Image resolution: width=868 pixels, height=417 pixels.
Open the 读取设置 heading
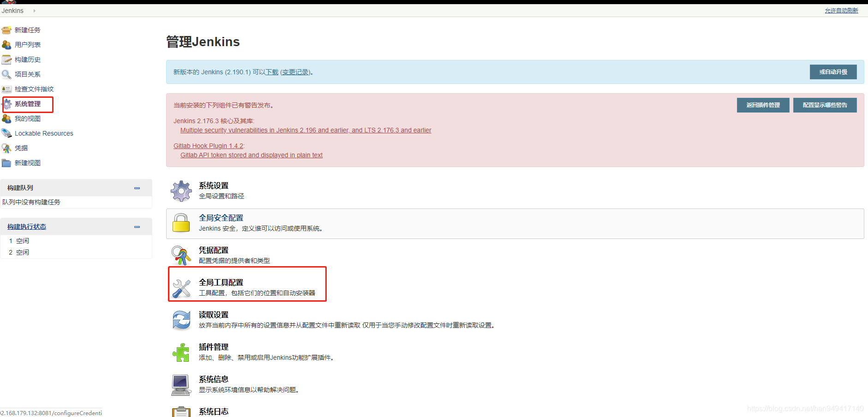point(214,315)
